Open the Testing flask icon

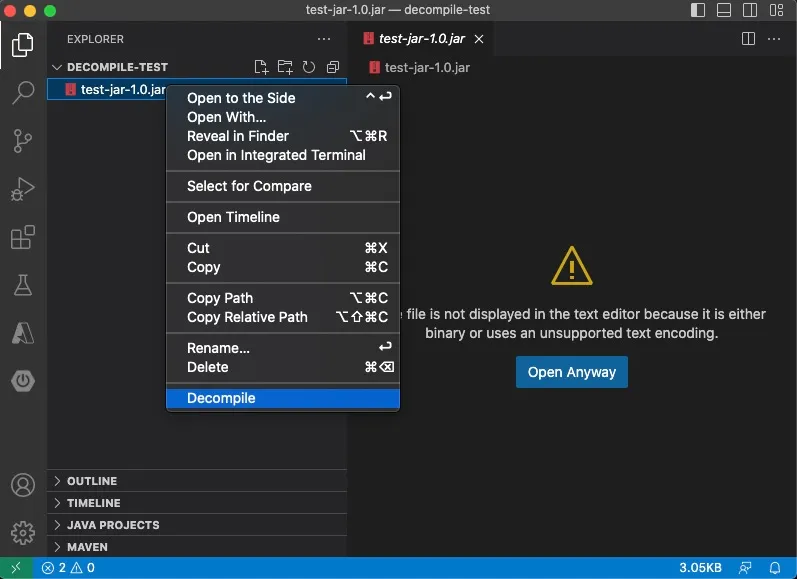pos(23,285)
